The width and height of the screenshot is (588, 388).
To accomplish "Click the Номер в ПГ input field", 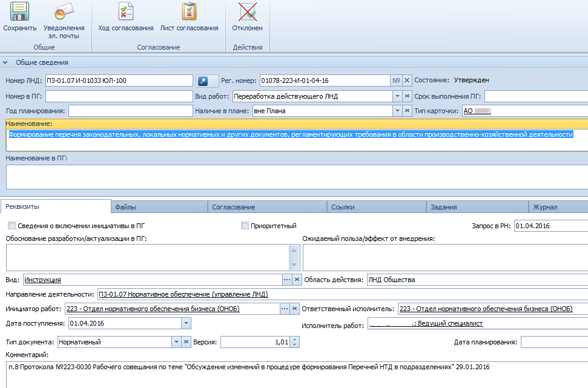I will pyautogui.click(x=119, y=96).
